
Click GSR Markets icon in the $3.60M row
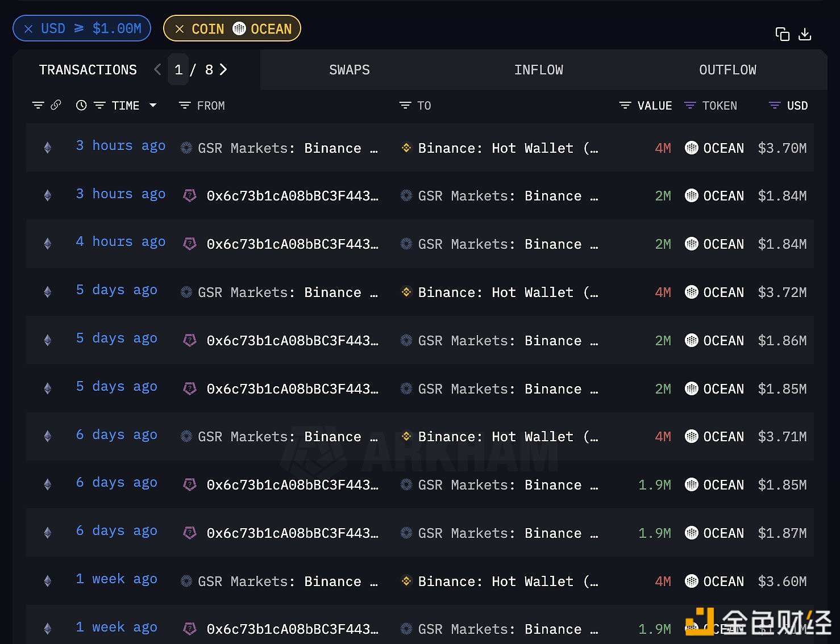click(186, 581)
